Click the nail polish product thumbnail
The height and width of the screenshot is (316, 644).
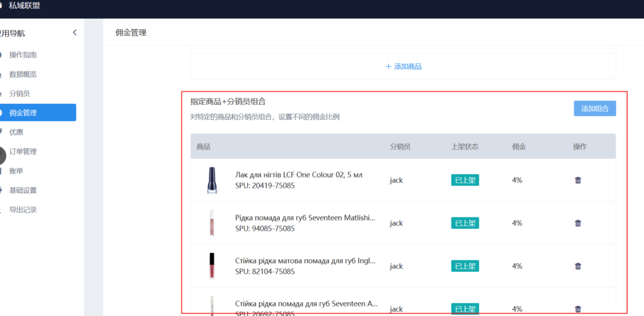tap(212, 180)
